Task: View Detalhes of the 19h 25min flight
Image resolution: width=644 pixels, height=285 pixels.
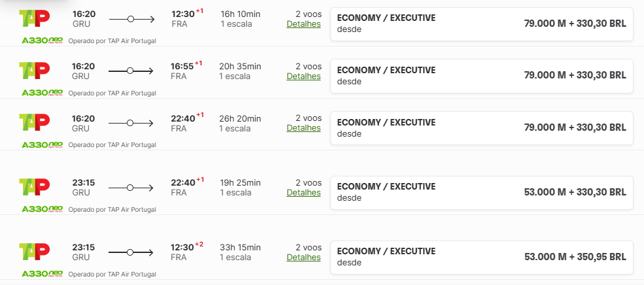Action: tap(303, 193)
